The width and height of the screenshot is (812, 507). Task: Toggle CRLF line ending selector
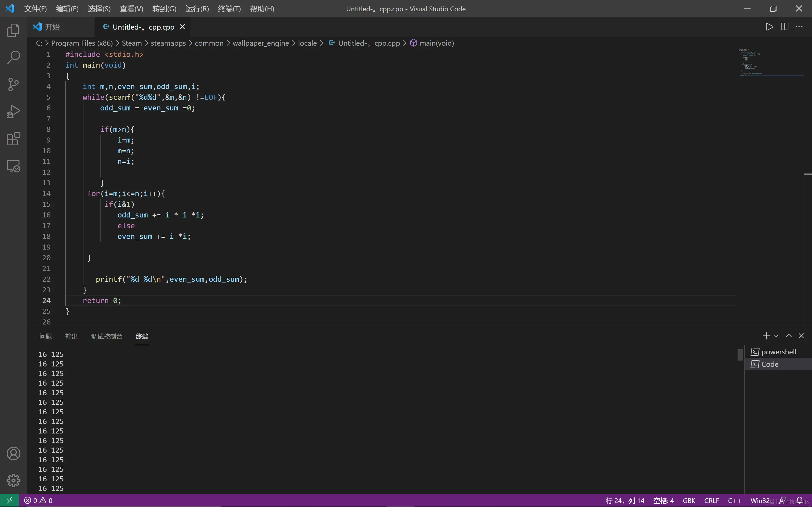[x=711, y=501]
